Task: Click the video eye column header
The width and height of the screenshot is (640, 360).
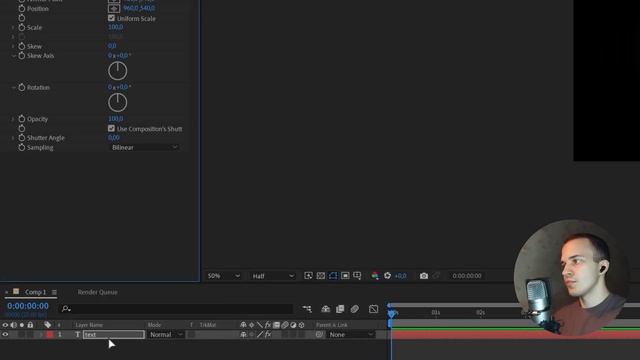Action: click(x=5, y=325)
